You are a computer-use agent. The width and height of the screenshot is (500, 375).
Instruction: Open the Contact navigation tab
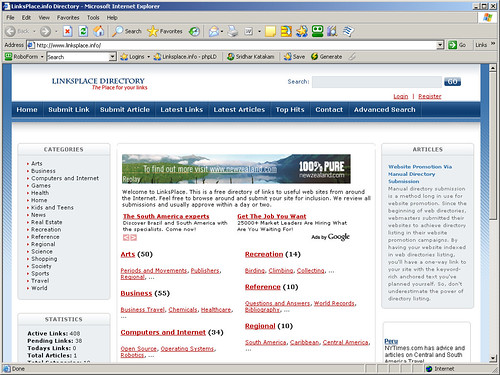click(329, 110)
